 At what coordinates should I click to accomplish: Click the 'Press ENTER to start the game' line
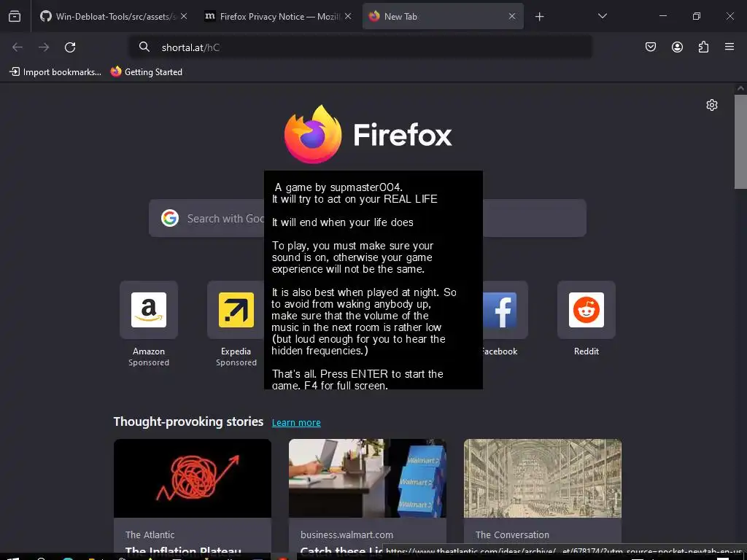click(x=357, y=379)
